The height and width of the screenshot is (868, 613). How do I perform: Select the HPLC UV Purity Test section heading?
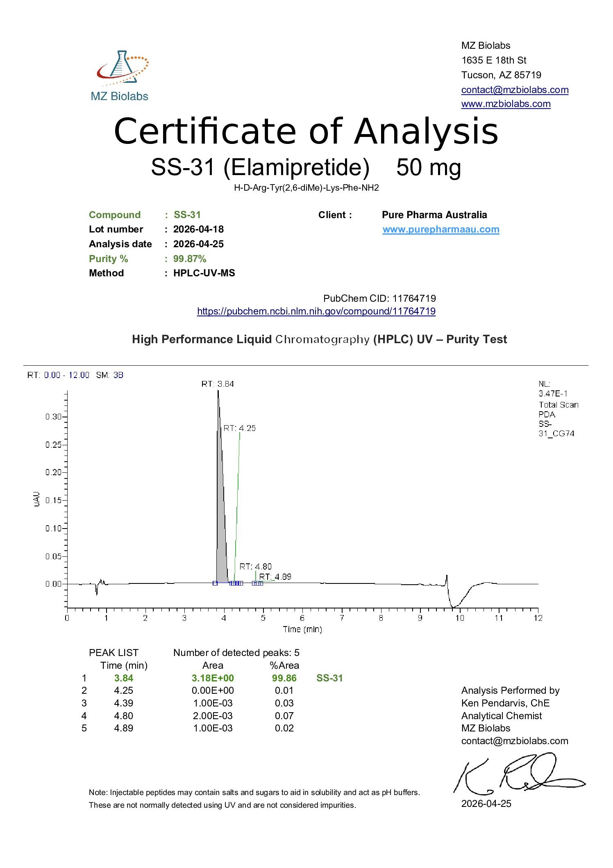[x=319, y=339]
